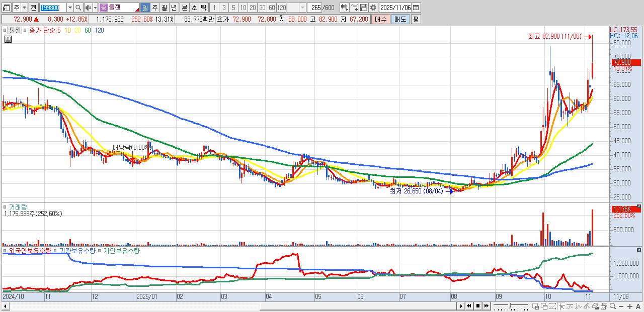Screen dimensions: 644x312
Task: Select the 초 (second) period toggle
Action: coord(194,8)
